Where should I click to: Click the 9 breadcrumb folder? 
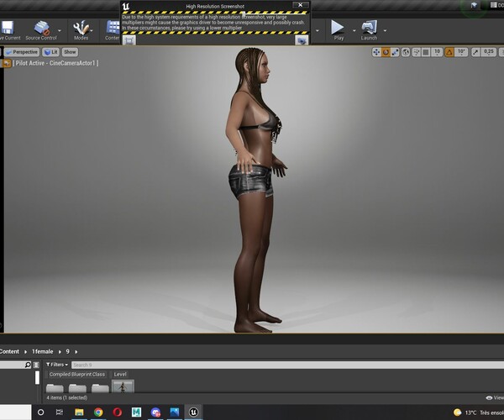67,352
